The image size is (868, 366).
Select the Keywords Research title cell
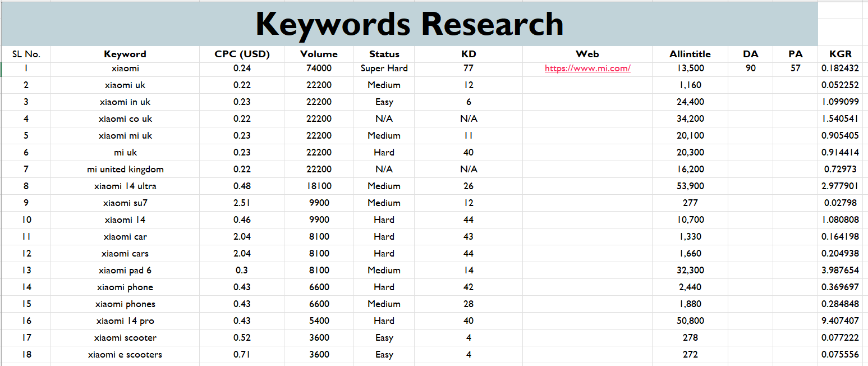pos(409,24)
